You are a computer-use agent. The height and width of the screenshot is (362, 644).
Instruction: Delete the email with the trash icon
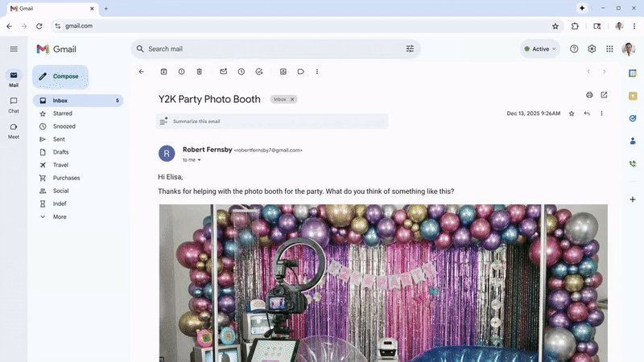200,72
